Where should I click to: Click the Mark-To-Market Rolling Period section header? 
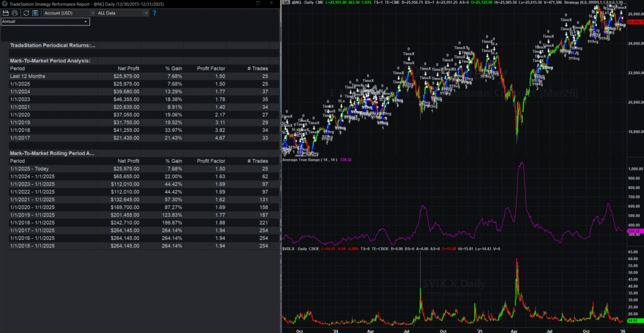point(52,153)
